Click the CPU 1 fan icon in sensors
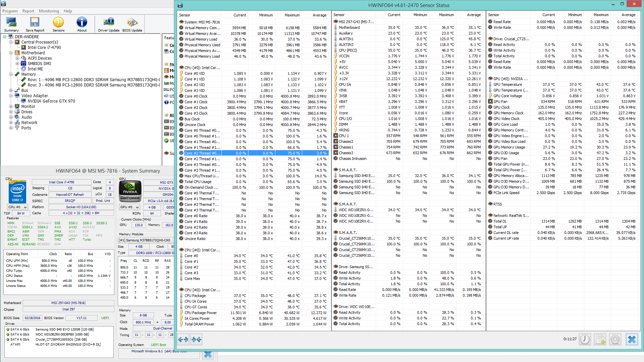644x362 pixels. (x=336, y=136)
